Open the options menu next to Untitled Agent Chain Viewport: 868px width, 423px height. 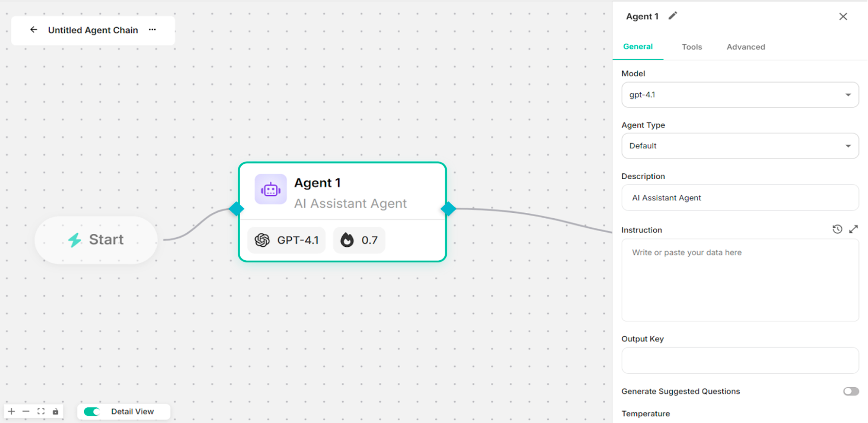click(152, 30)
